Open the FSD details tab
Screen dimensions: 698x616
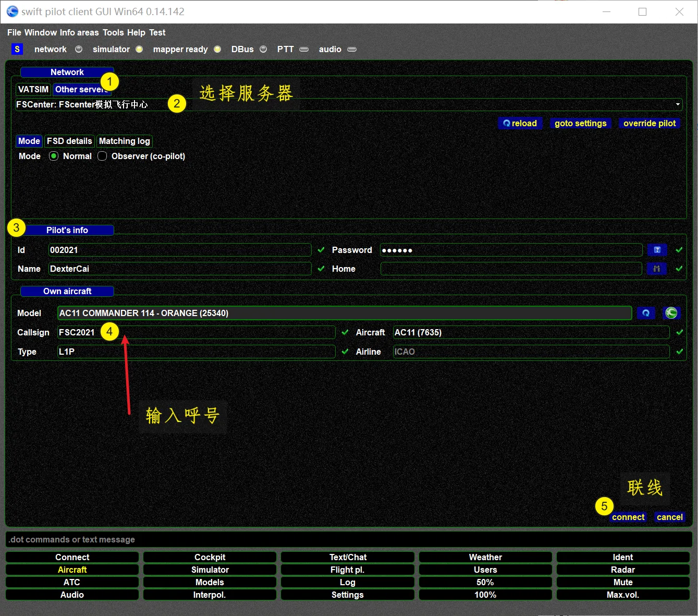pos(69,141)
